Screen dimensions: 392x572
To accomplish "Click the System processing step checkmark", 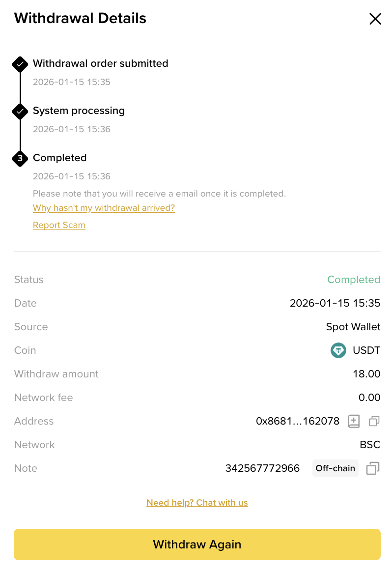I will (20, 111).
